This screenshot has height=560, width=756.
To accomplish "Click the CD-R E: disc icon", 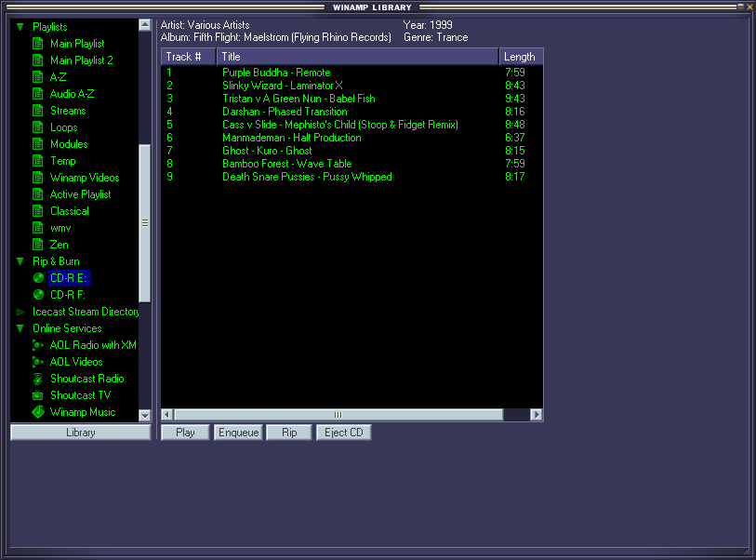I will pyautogui.click(x=38, y=278).
